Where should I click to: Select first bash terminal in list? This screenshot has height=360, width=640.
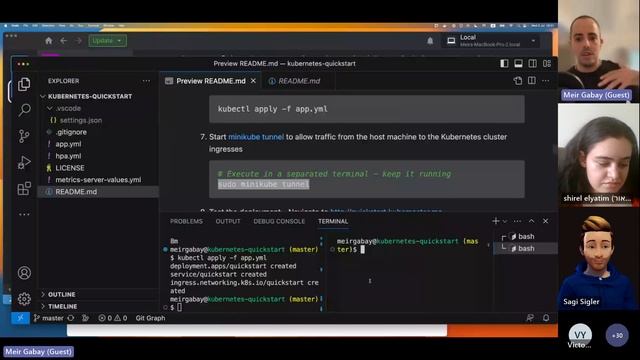click(525, 236)
